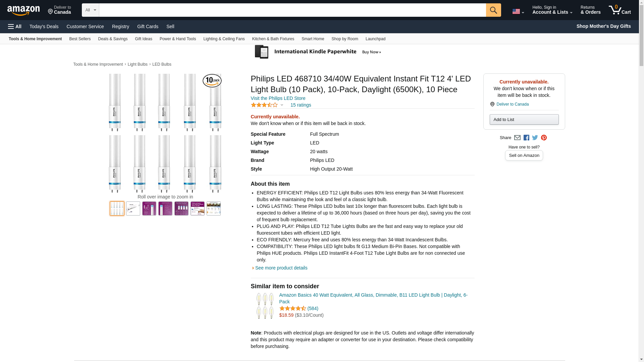Click into the search input field

292,10
